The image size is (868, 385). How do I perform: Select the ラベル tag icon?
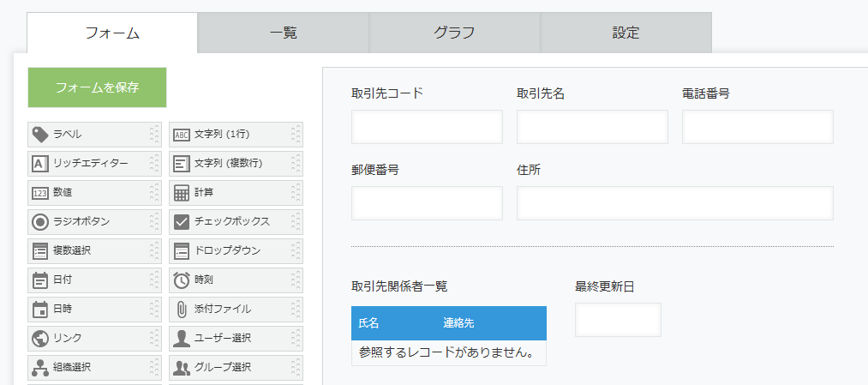point(40,134)
